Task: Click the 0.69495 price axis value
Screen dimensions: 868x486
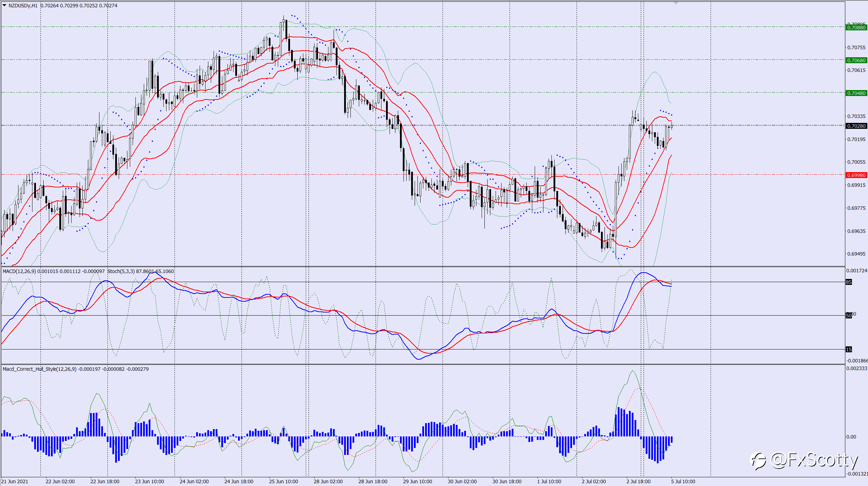Action: [856, 254]
